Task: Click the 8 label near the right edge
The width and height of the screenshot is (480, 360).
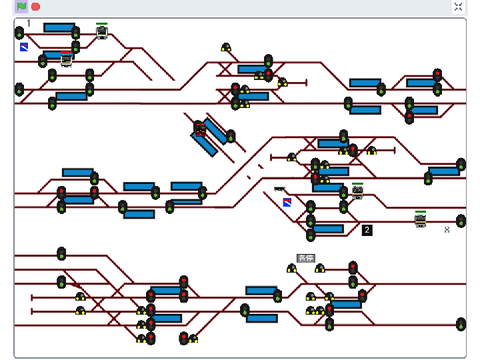Action: click(x=447, y=230)
